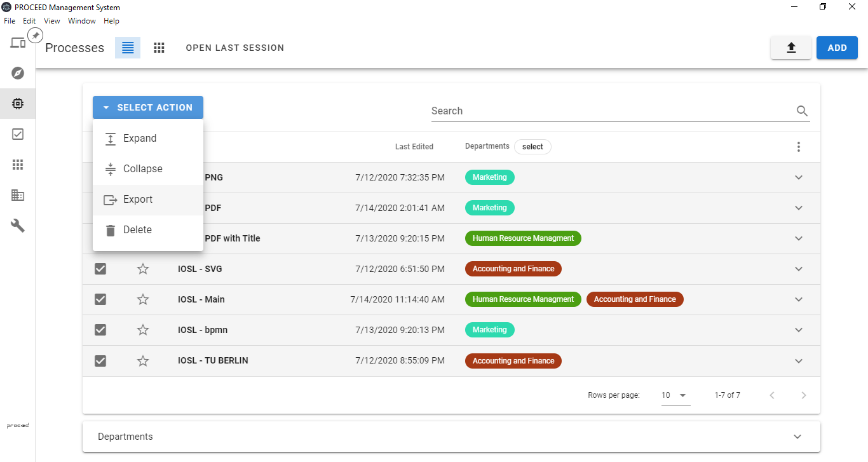Uncheck the IOSL - SVG checkbox
The image size is (868, 462).
pos(100,269)
